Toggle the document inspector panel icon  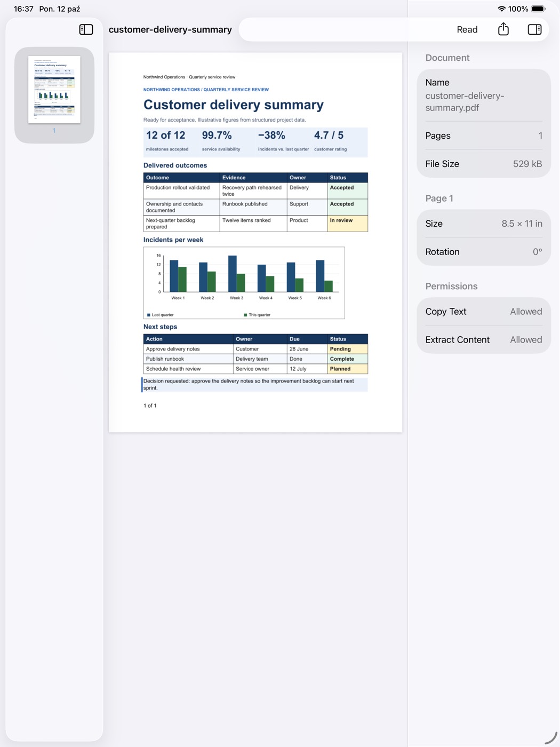[x=534, y=29]
